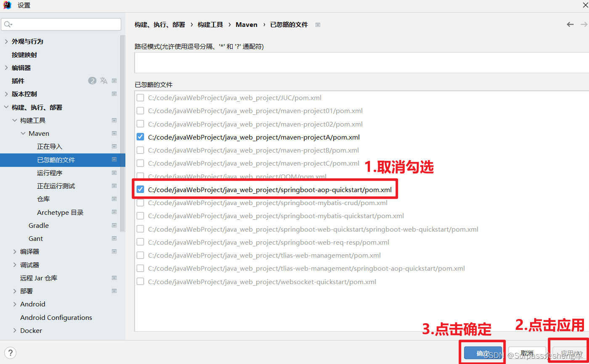Click the help question mark button
Image resolution: width=589 pixels, height=364 pixels.
tap(11, 353)
